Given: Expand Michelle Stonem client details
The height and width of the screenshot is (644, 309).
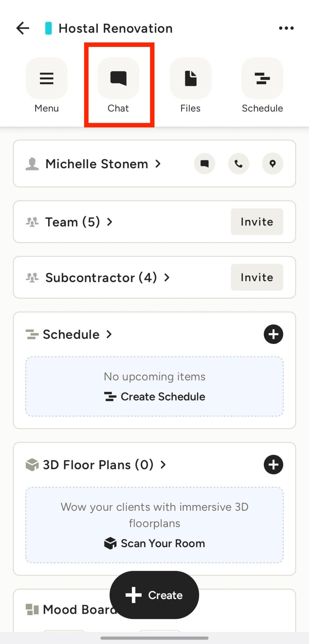Looking at the screenshot, I should pos(103,164).
